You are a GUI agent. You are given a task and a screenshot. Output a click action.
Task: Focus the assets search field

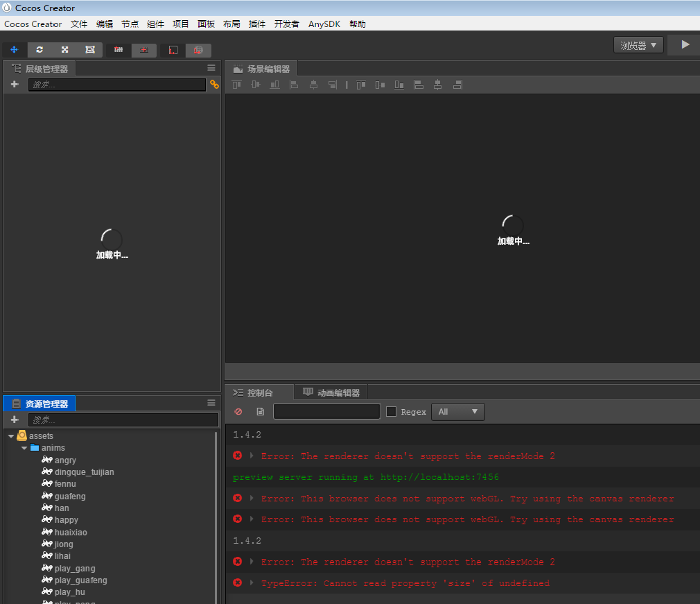[123, 420]
